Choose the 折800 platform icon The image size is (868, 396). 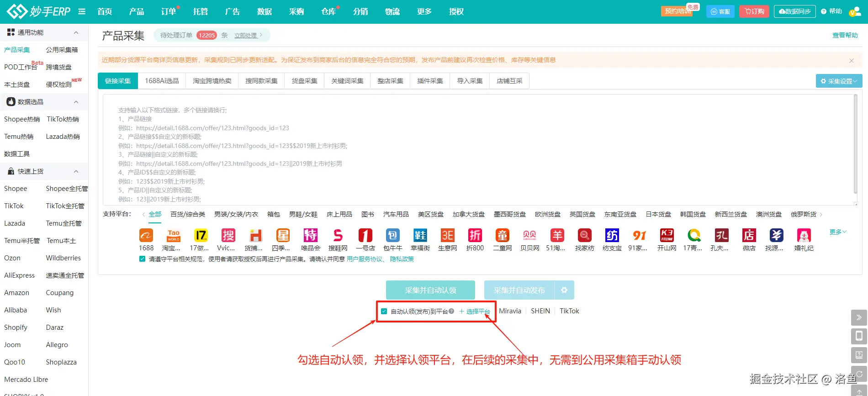[x=475, y=235]
